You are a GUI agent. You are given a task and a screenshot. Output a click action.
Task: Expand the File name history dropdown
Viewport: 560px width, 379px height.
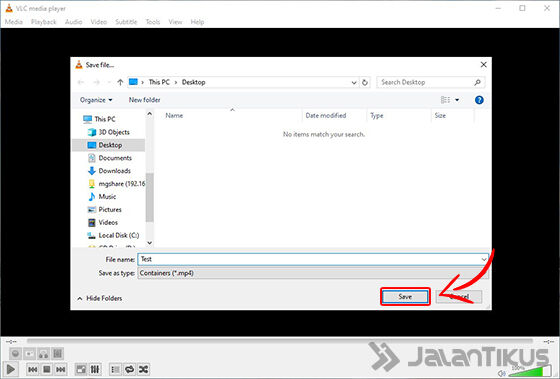[484, 259]
